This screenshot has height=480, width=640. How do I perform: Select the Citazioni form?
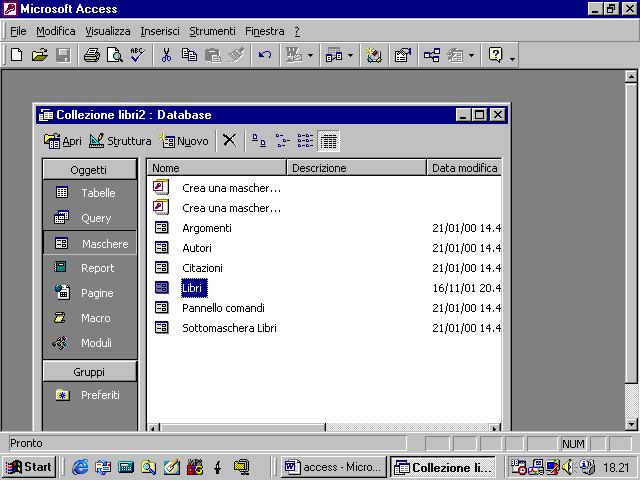click(202, 268)
